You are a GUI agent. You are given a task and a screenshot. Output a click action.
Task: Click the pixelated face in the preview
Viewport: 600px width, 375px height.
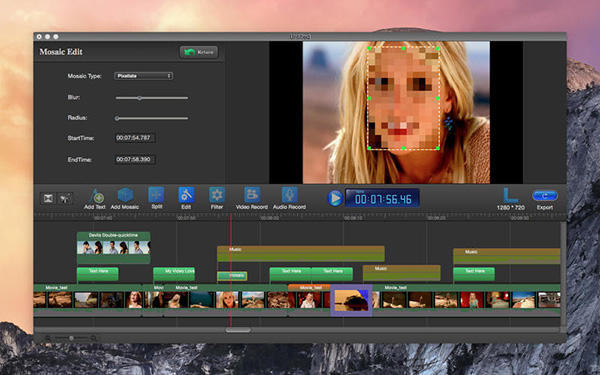pos(403,98)
